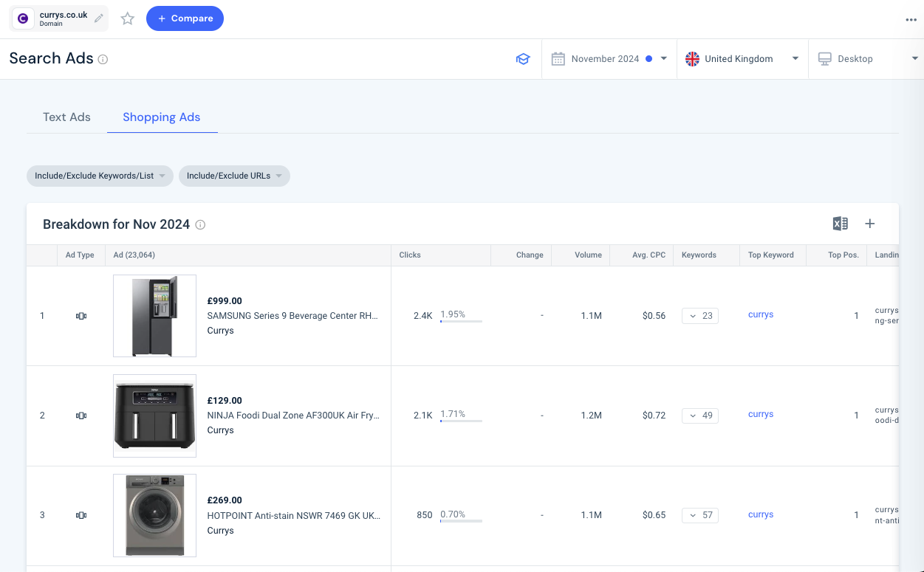This screenshot has width=924, height=572.
Task: Open the HOTPOINT washing machine thumbnail
Action: 154,515
